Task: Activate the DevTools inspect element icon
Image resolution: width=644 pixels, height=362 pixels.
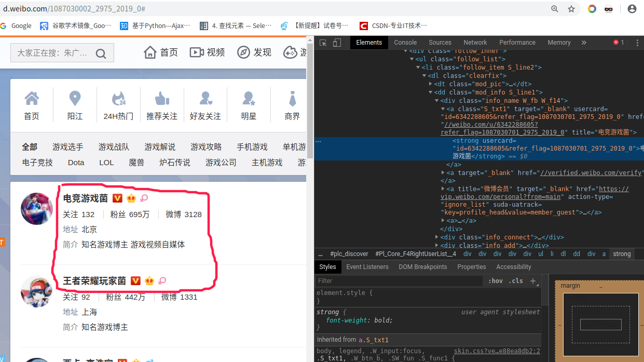Action: (x=323, y=43)
